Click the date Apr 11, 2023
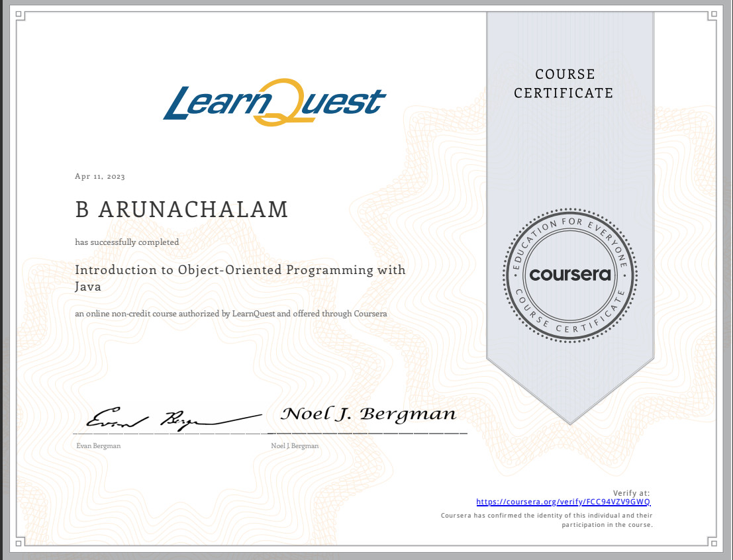 (x=100, y=176)
